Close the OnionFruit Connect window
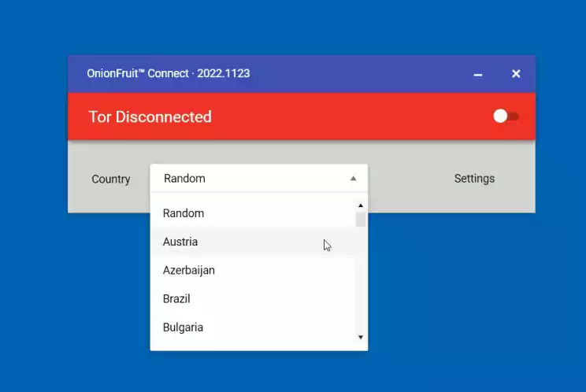Screen dimensions: 586x392 point(516,74)
